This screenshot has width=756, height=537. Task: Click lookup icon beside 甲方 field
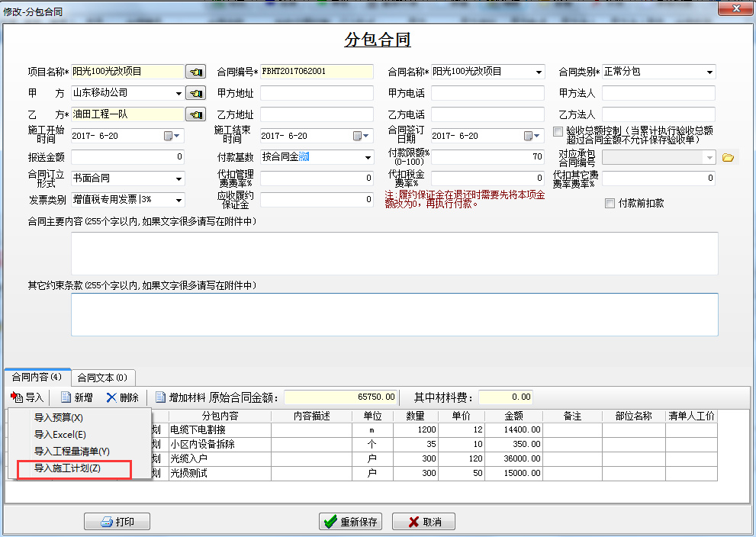(x=196, y=93)
